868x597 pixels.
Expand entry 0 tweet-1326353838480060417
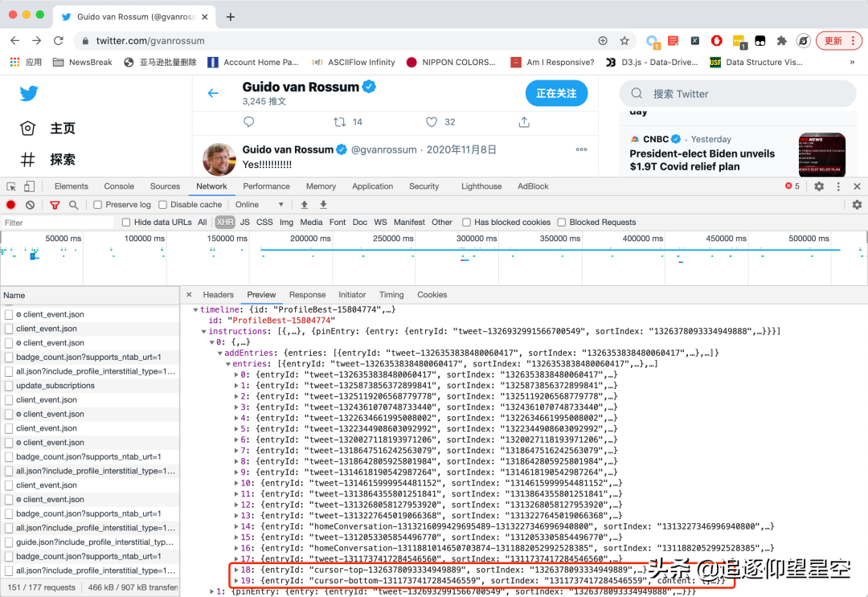point(236,374)
